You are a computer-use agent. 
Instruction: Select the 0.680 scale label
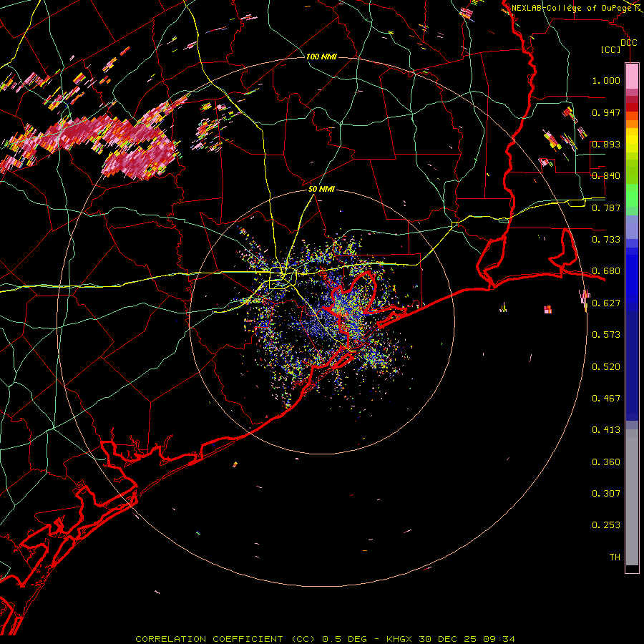coord(606,271)
